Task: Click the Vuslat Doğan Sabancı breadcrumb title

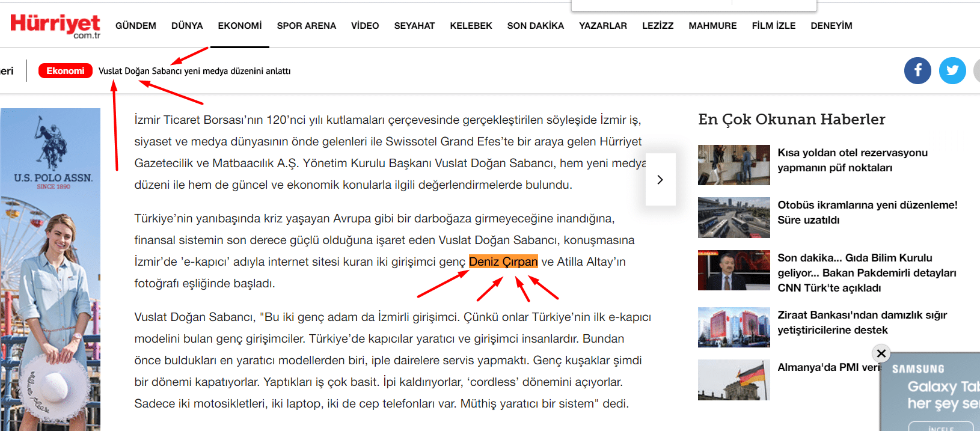Action: point(194,71)
